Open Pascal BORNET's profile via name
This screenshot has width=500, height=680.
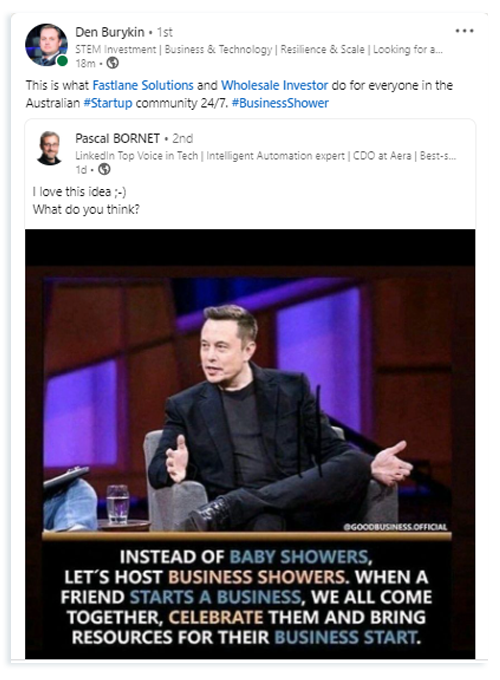tap(118, 138)
